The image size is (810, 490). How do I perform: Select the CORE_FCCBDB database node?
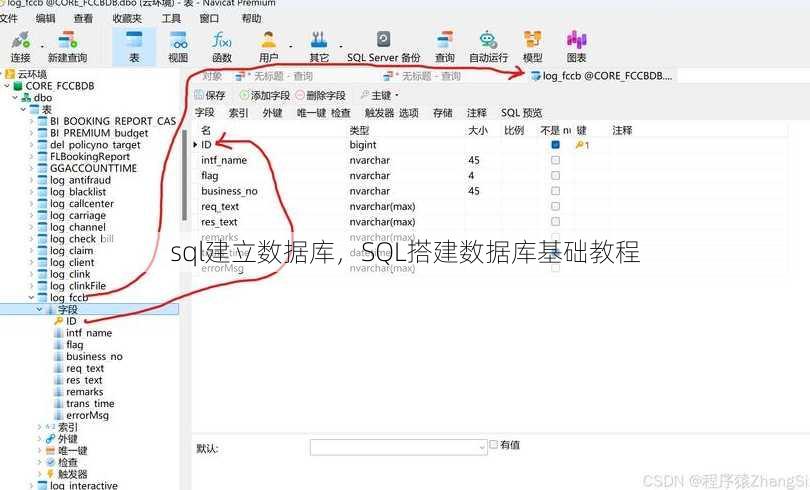pos(60,86)
